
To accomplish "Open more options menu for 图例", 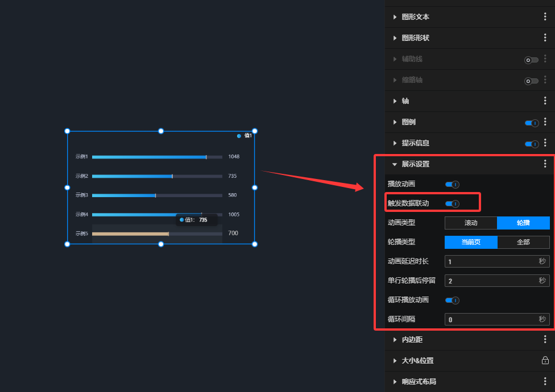I will click(545, 122).
